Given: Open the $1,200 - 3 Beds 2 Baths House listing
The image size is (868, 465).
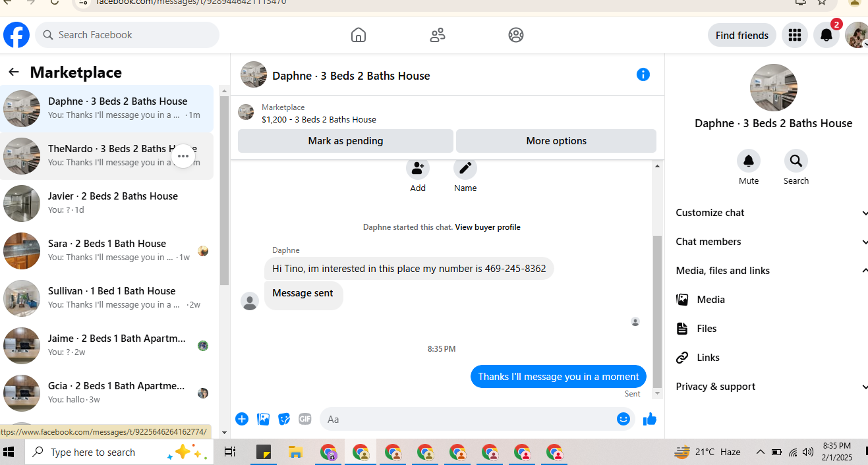Looking at the screenshot, I should click(319, 120).
